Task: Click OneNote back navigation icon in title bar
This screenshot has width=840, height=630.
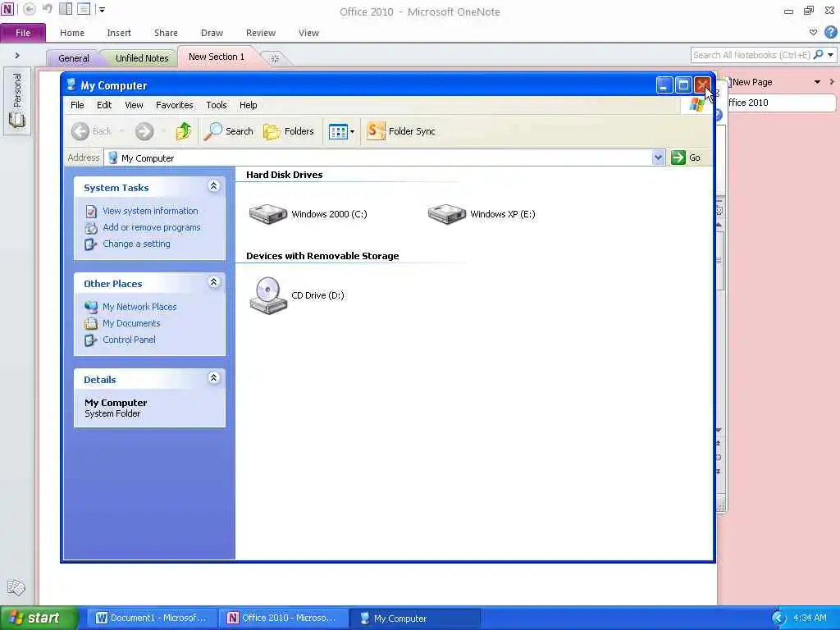Action: 30,9
